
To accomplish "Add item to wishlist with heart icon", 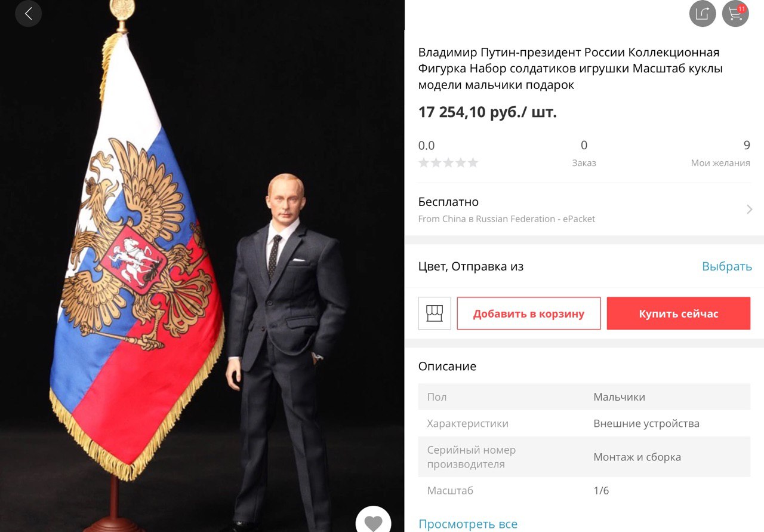I will coord(373,522).
